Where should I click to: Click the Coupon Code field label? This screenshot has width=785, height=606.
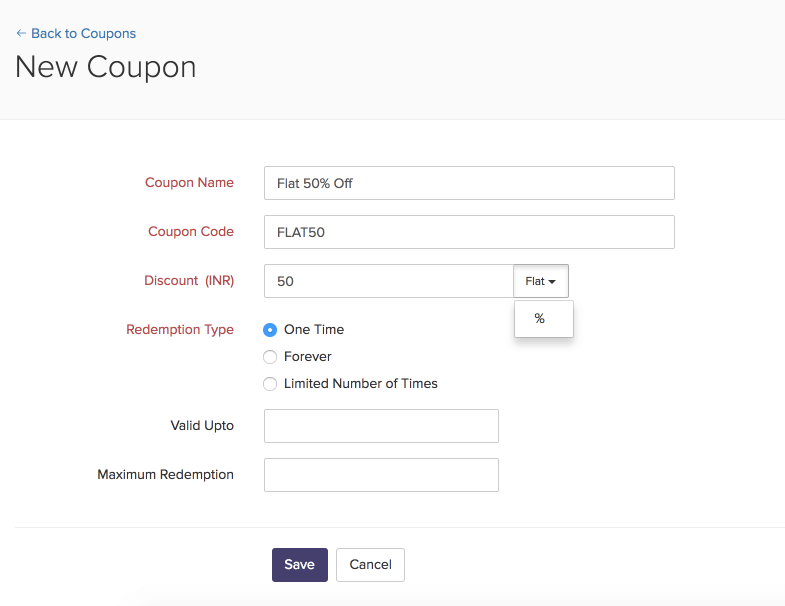pyautogui.click(x=190, y=232)
